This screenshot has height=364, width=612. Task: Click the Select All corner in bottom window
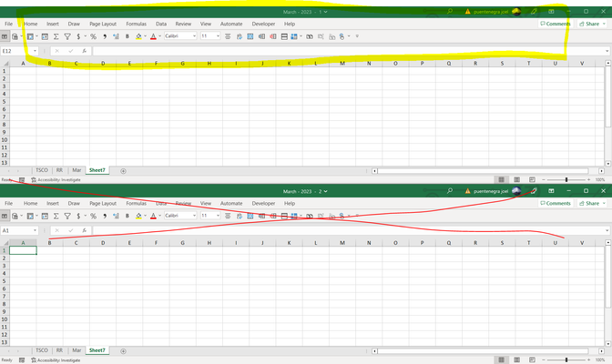tap(5, 243)
